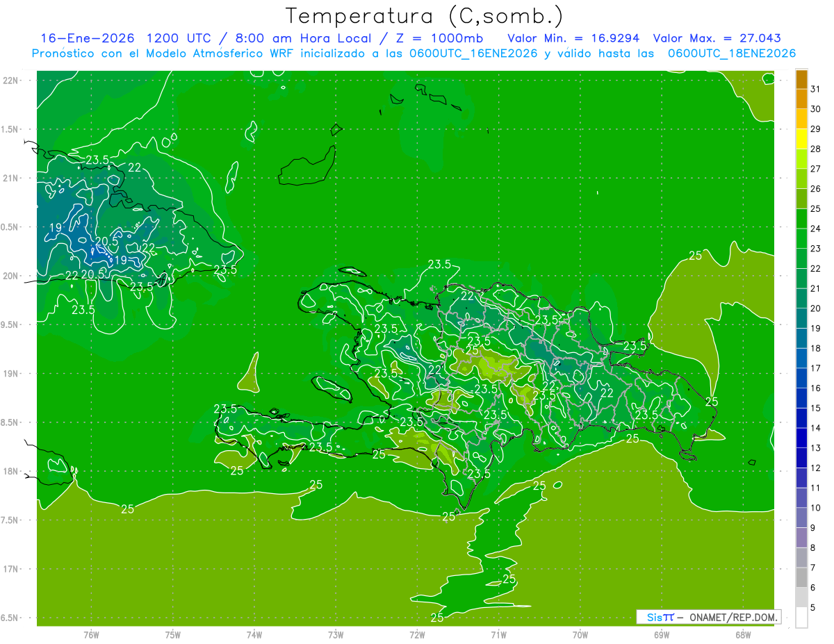Click the color legend value 15

815,408
